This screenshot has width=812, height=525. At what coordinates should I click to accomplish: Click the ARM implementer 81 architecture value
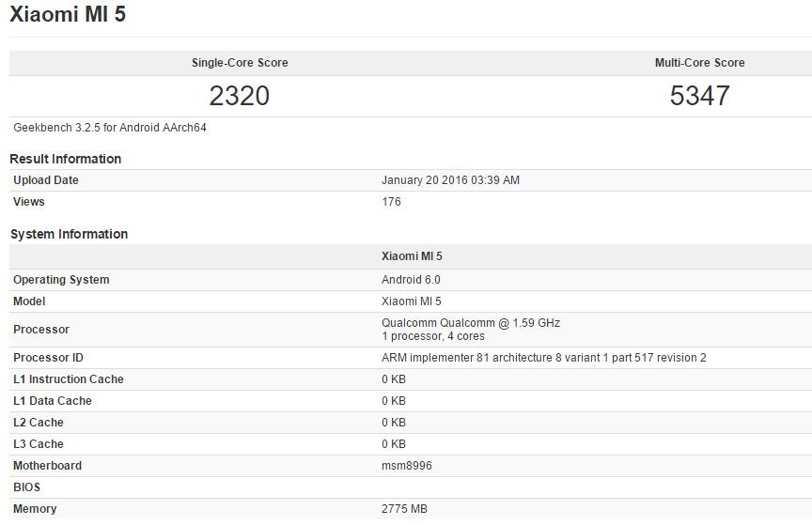544,358
